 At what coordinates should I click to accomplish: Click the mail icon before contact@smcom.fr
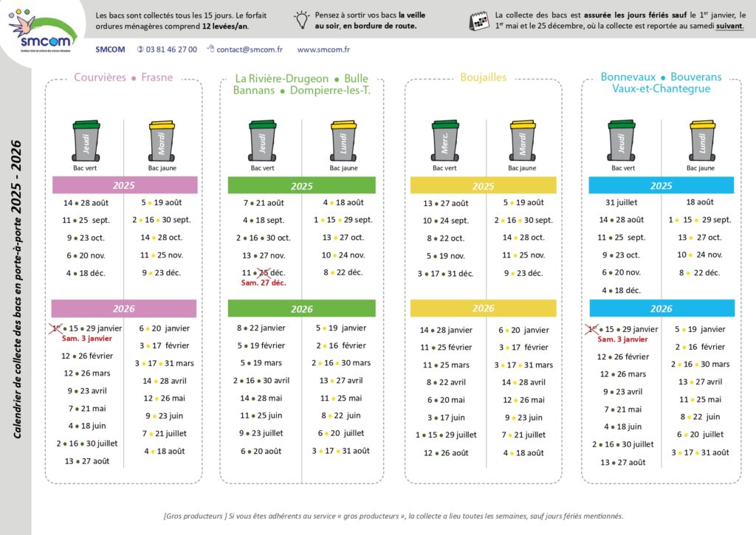pos(210,48)
